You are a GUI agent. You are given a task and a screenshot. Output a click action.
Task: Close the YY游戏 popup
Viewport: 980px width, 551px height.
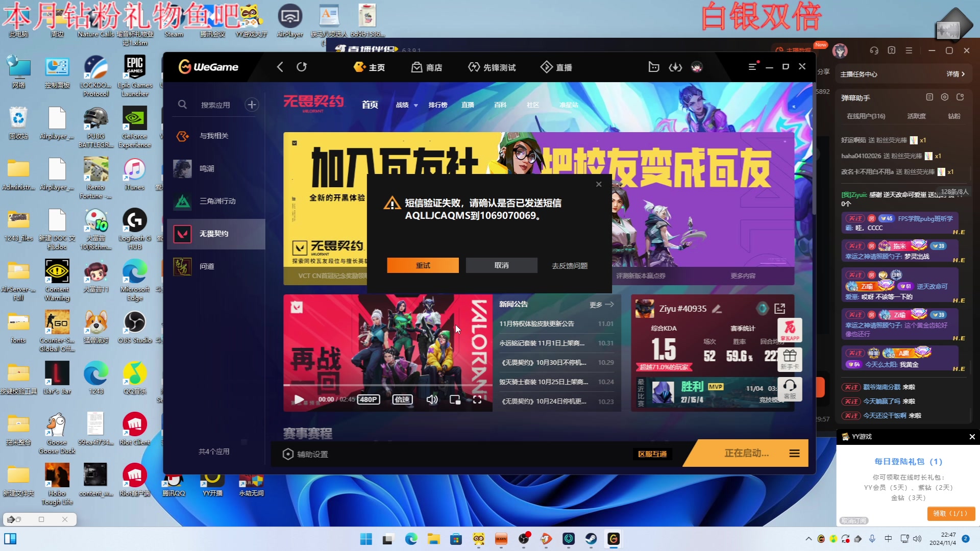click(x=972, y=437)
